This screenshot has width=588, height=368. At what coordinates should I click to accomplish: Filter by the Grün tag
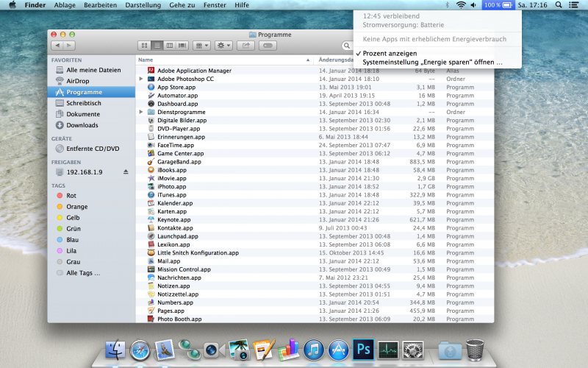(91, 228)
